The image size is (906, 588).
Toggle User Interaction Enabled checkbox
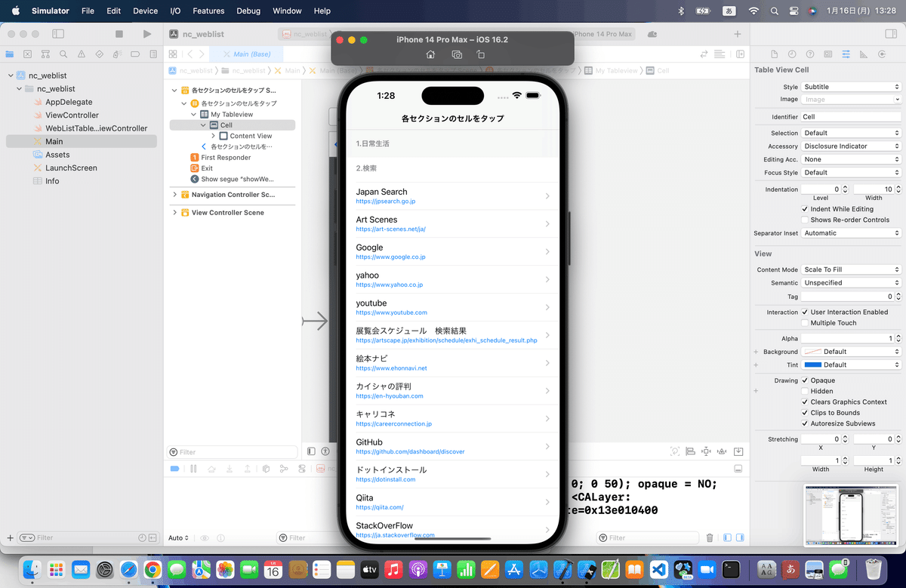[805, 312]
